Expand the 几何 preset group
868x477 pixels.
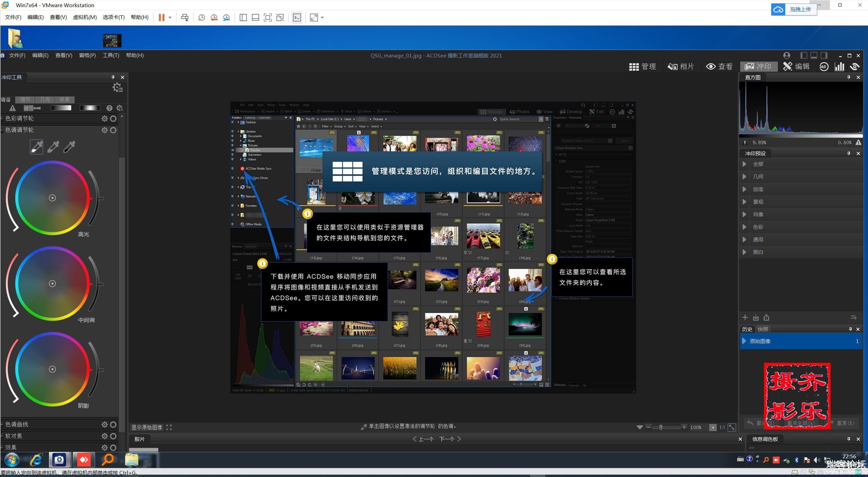pyautogui.click(x=745, y=177)
